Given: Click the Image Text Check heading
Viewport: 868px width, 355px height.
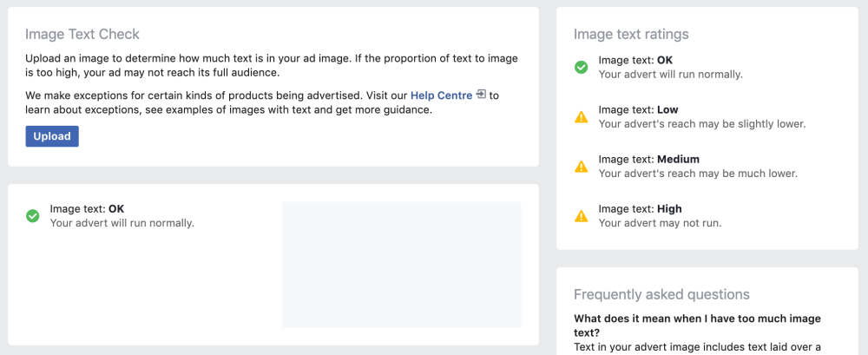Looking at the screenshot, I should pos(82,35).
